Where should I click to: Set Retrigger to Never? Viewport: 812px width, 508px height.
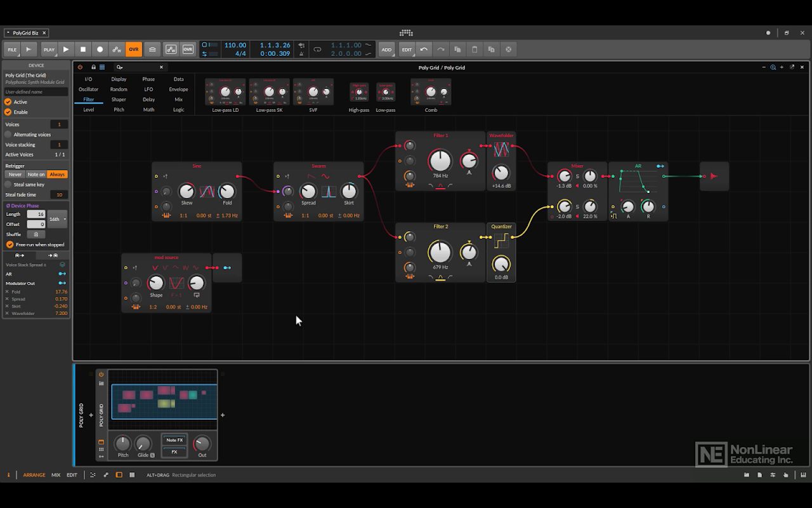click(15, 175)
